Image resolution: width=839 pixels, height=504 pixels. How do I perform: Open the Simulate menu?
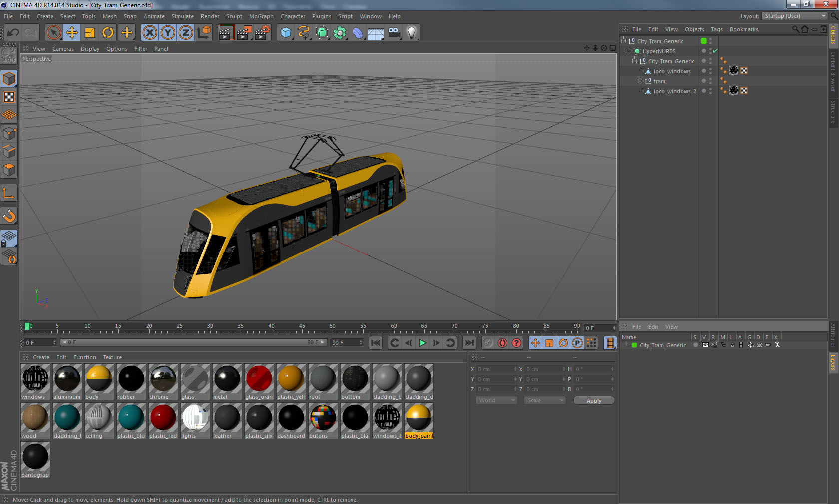183,16
